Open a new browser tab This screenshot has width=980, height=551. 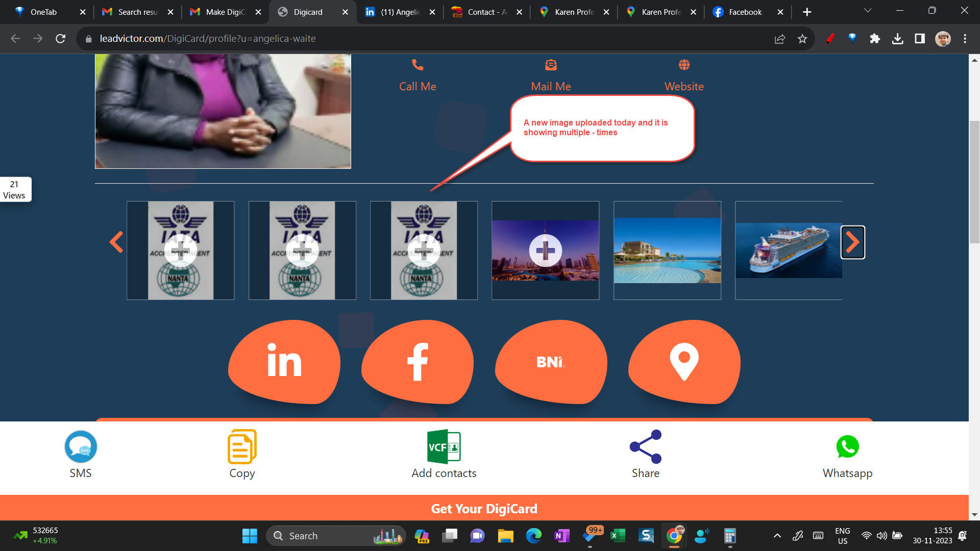point(807,12)
